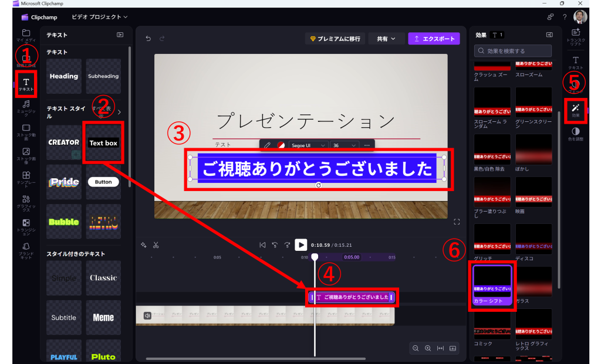Click the timeline playhead marker
Viewport: 601px width, 364px height.
pyautogui.click(x=315, y=257)
